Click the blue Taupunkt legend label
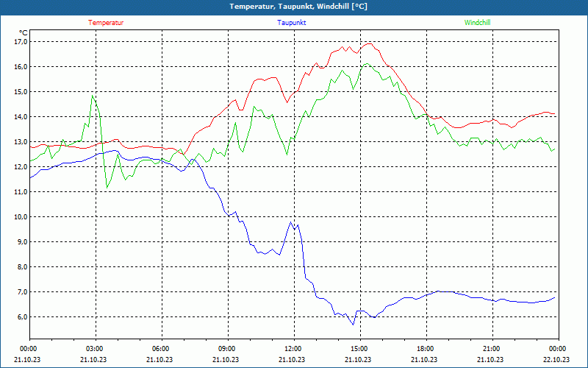This screenshot has height=368, width=588. click(291, 23)
